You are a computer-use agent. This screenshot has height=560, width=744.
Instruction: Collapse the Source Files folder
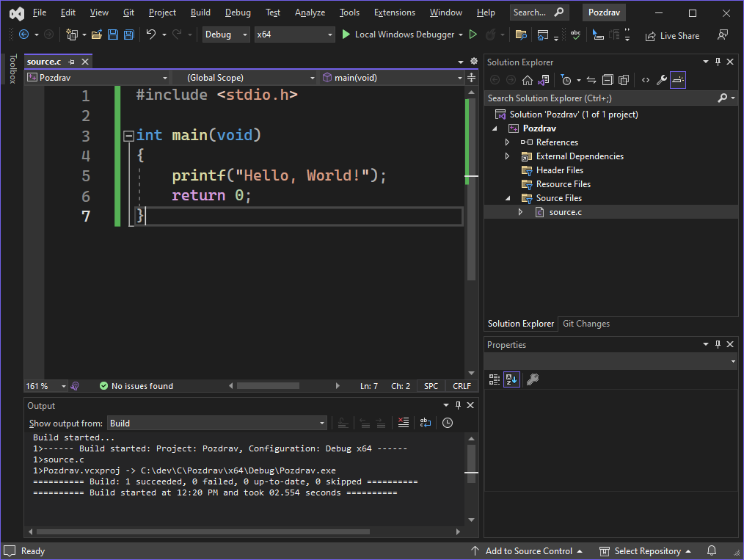tap(508, 198)
